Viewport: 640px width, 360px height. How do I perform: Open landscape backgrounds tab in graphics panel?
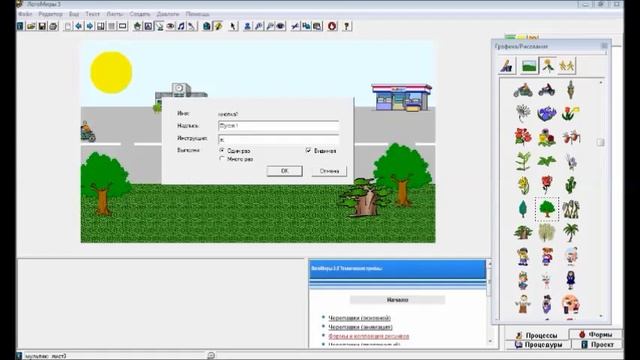[x=529, y=66]
